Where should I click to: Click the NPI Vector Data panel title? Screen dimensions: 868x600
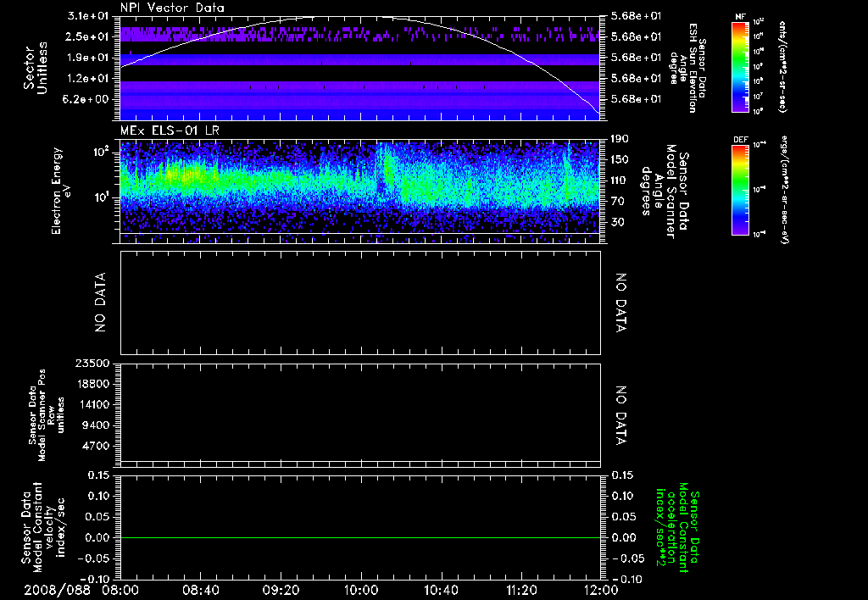(172, 8)
